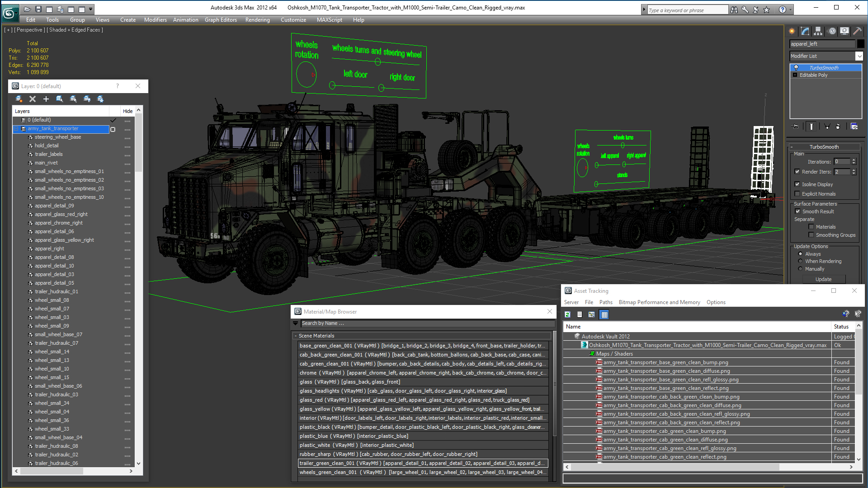Click the apparel_left object name field
868x488 pixels.
(x=822, y=44)
